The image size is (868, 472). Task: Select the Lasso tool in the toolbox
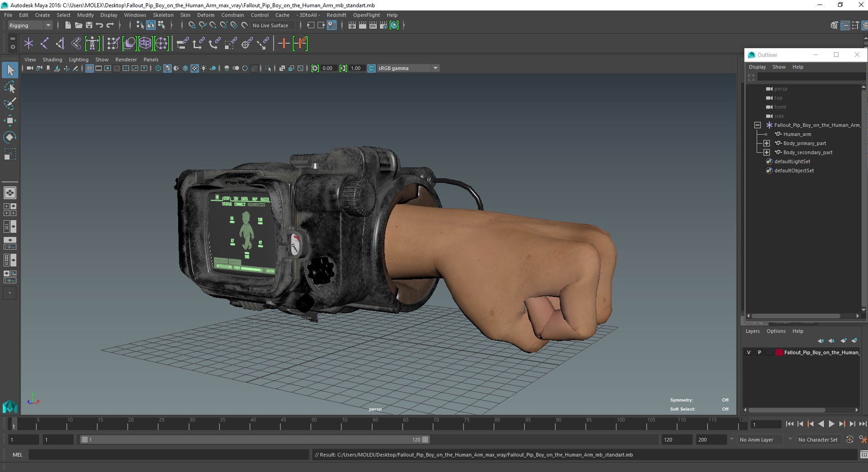(10, 87)
